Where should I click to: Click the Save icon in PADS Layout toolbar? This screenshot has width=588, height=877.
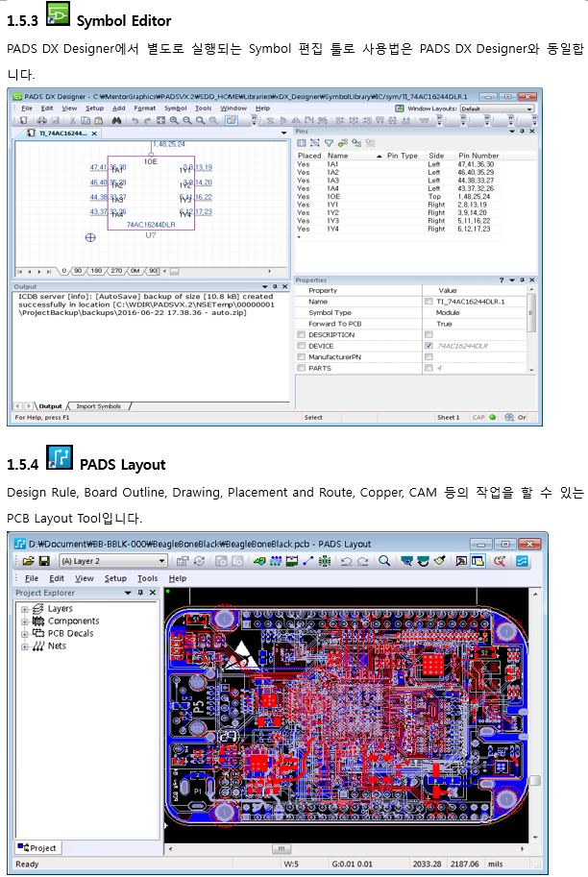44,561
